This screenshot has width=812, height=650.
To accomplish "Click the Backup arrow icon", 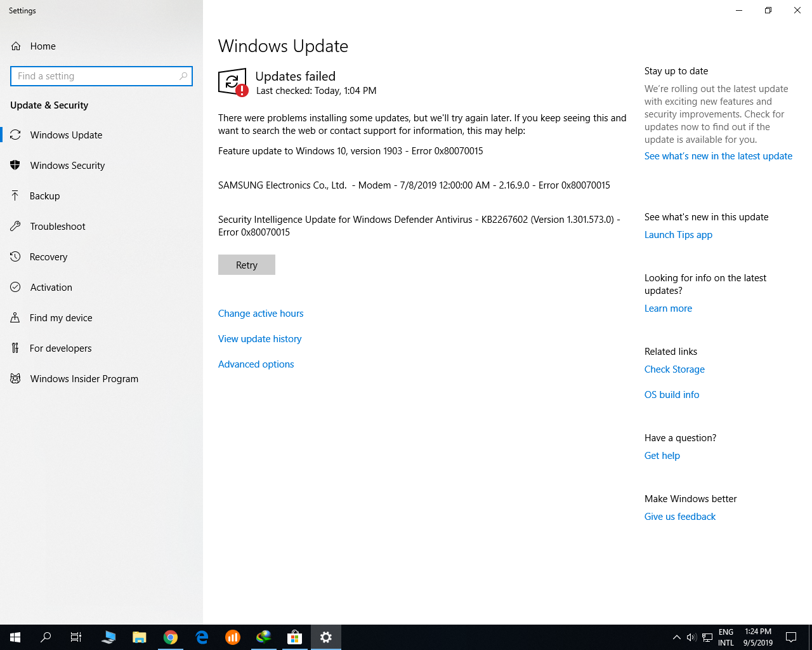I will click(15, 196).
